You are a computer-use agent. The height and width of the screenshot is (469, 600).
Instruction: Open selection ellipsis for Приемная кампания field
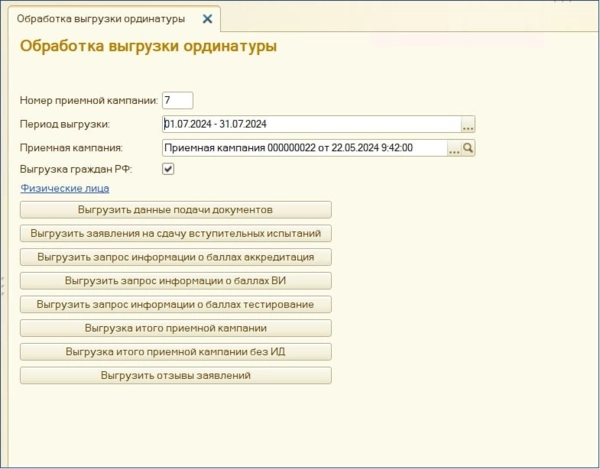coord(453,148)
